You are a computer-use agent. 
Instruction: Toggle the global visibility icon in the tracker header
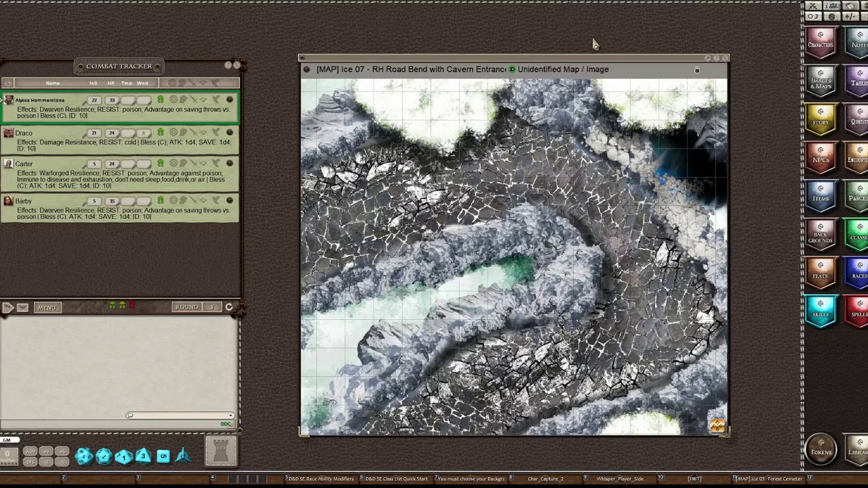pyautogui.click(x=8, y=83)
